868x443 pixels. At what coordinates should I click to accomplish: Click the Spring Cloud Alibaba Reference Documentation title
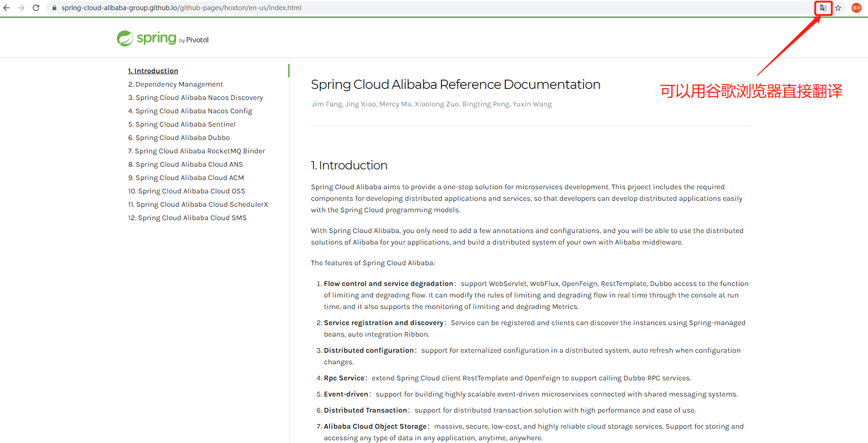[x=455, y=85]
